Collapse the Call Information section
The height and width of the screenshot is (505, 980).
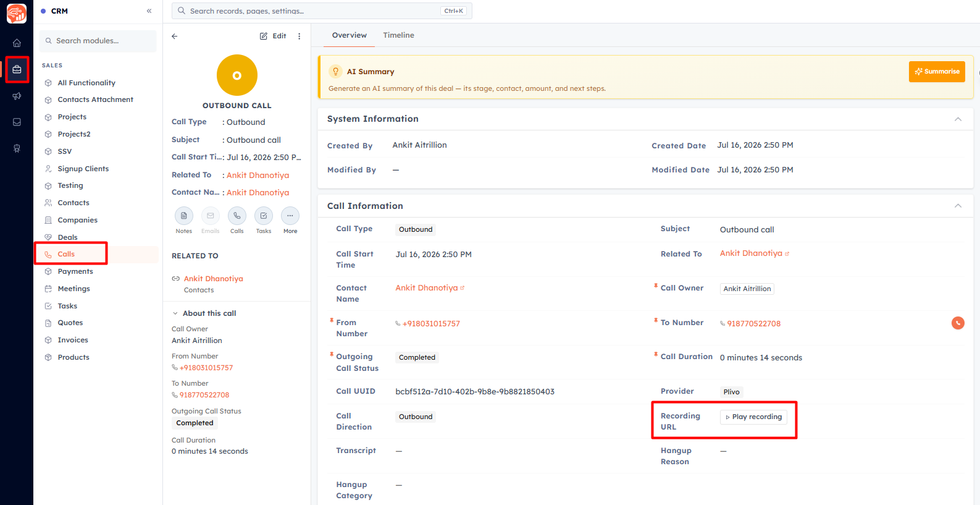pyautogui.click(x=958, y=206)
